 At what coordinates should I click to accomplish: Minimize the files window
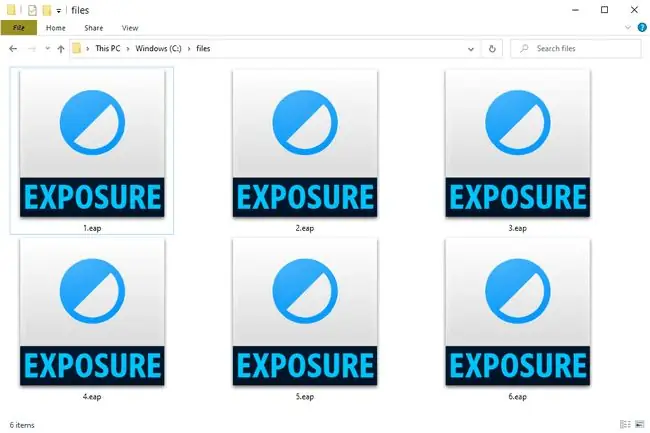coord(575,10)
